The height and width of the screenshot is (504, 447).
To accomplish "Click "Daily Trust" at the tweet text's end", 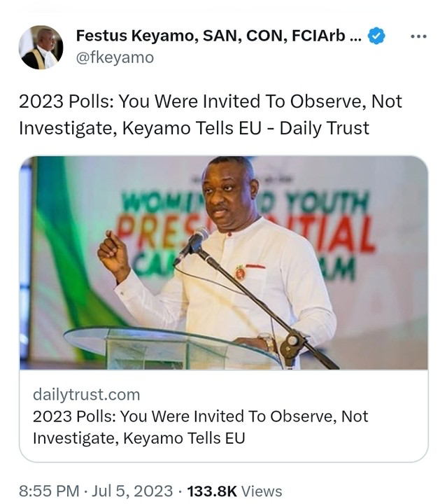I will [328, 128].
